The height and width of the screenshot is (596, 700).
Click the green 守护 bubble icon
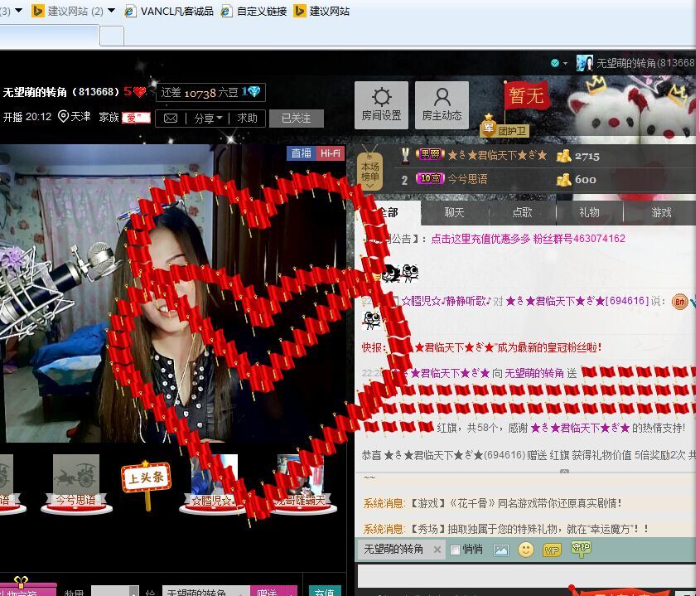(581, 549)
